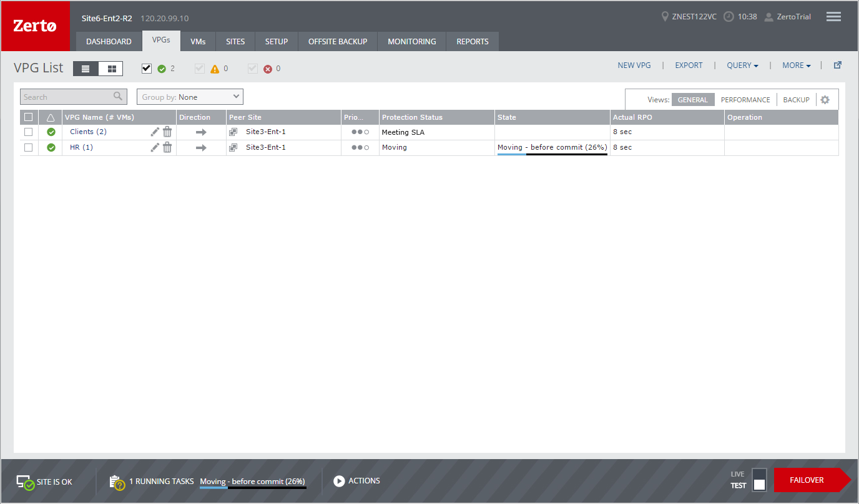This screenshot has height=504, width=859.
Task: Click the alert triangle column header
Action: 51,117
